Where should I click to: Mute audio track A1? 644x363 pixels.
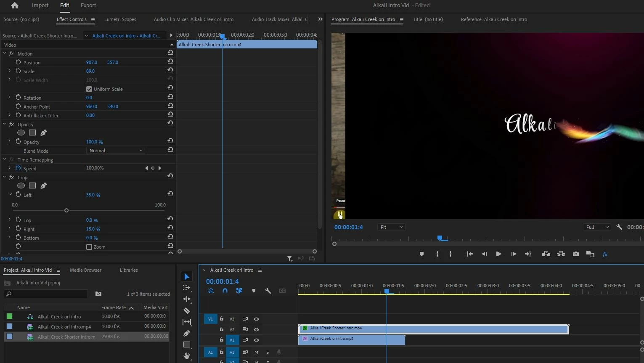click(256, 352)
